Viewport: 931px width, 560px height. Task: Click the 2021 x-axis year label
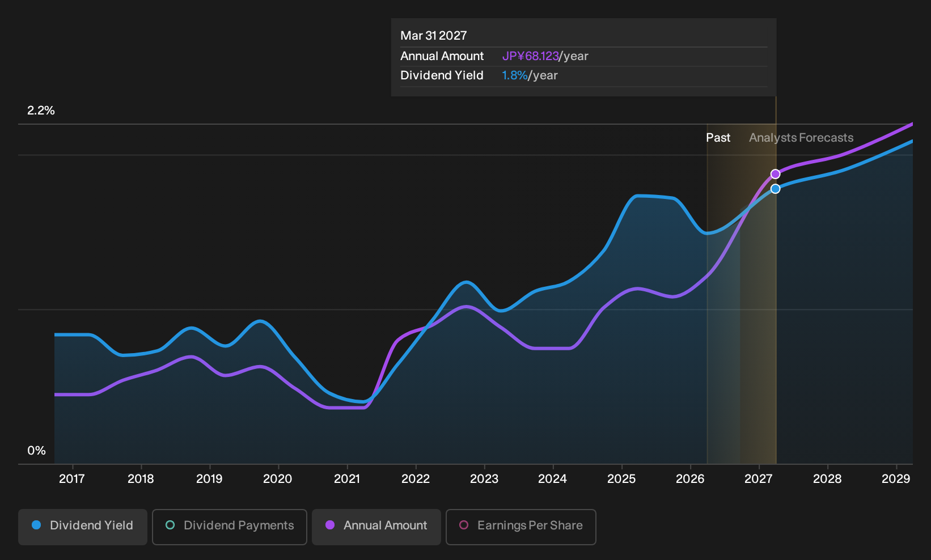coord(347,479)
